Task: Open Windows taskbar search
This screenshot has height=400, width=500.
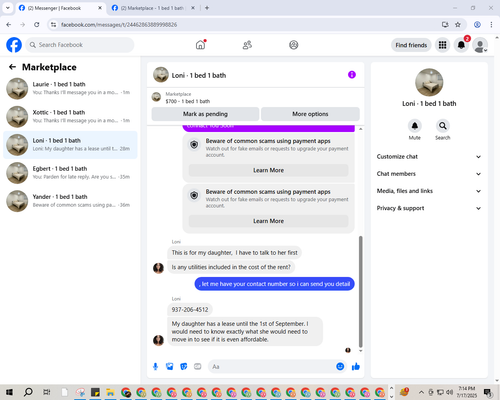Action: coord(28,392)
